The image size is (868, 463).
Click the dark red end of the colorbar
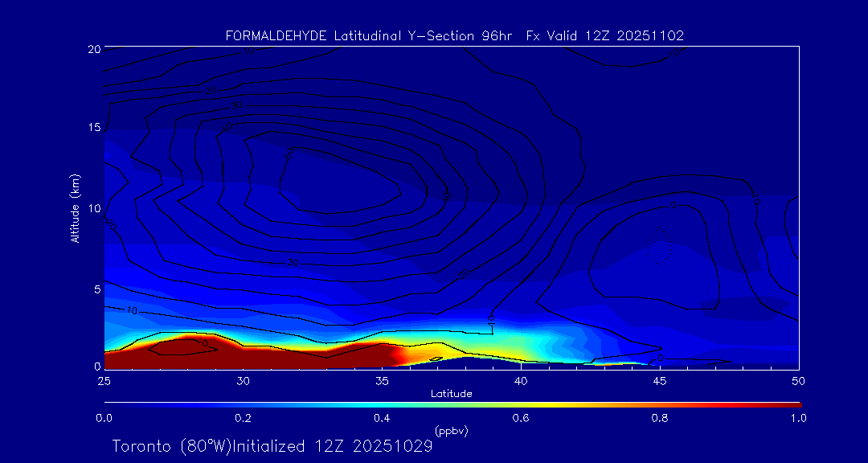tap(792, 404)
